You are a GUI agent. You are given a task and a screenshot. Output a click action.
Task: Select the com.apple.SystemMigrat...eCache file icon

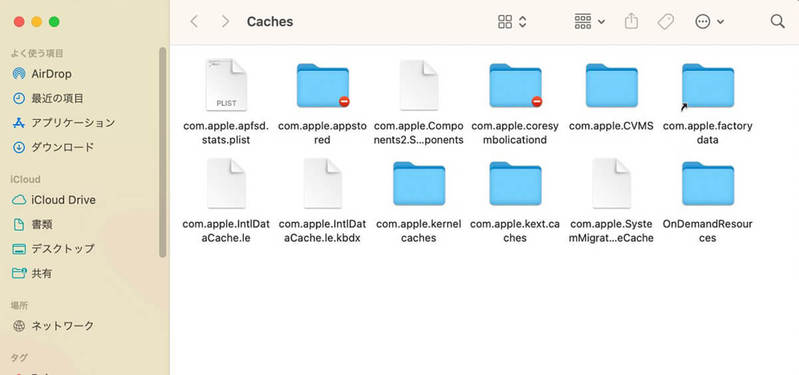[611, 183]
